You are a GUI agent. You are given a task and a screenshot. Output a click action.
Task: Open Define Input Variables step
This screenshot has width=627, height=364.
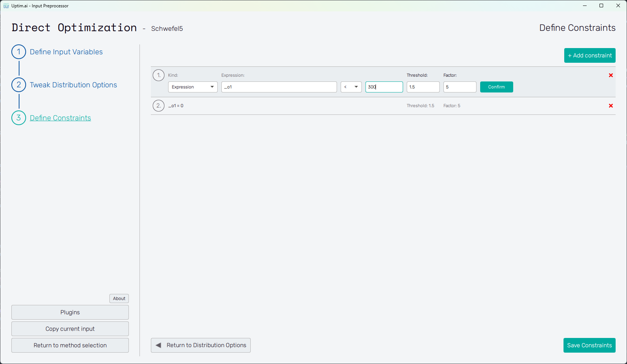tap(66, 52)
